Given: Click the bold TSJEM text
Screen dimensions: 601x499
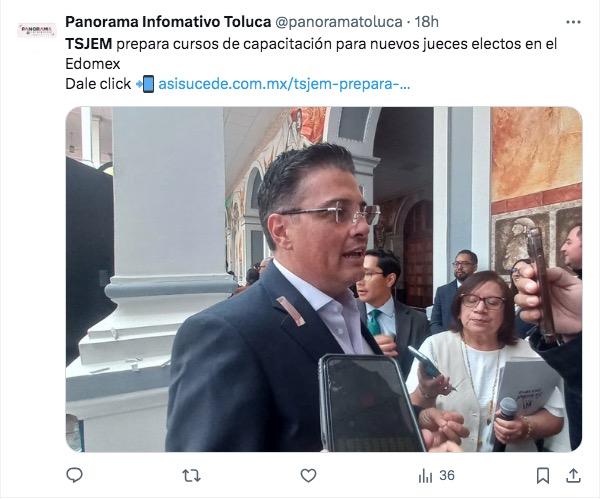Looking at the screenshot, I should (x=89, y=44).
